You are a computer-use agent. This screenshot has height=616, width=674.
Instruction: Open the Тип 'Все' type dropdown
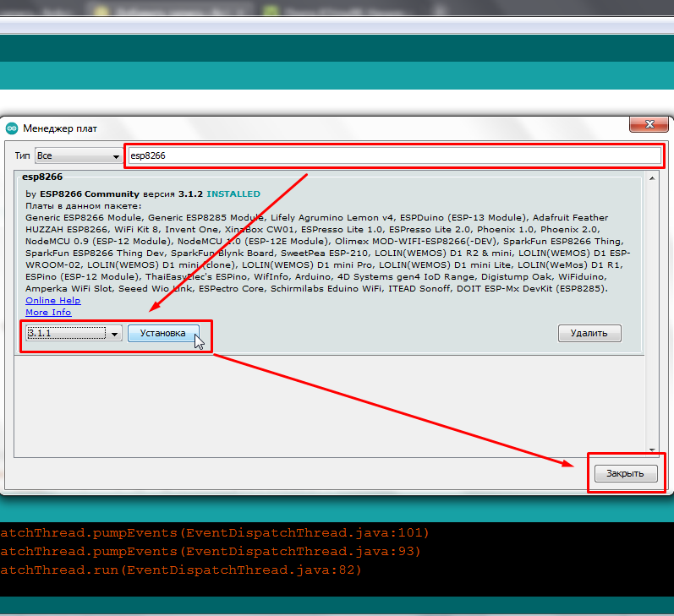point(79,155)
